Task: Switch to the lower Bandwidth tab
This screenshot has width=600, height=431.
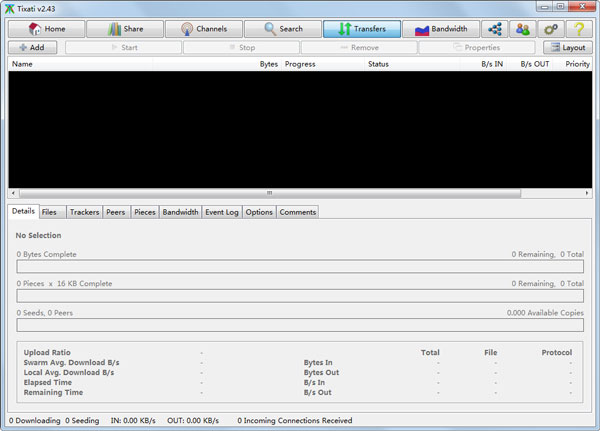Action: [x=180, y=212]
